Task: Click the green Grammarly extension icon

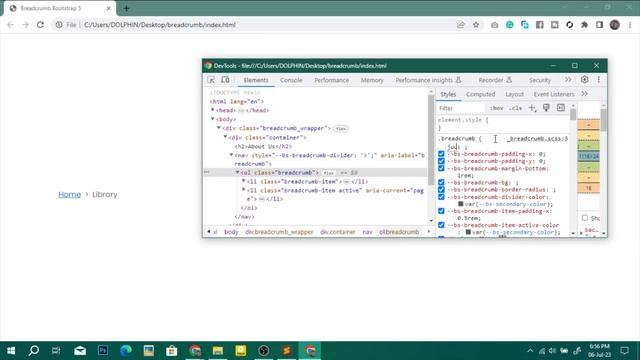Action: pyautogui.click(x=509, y=25)
